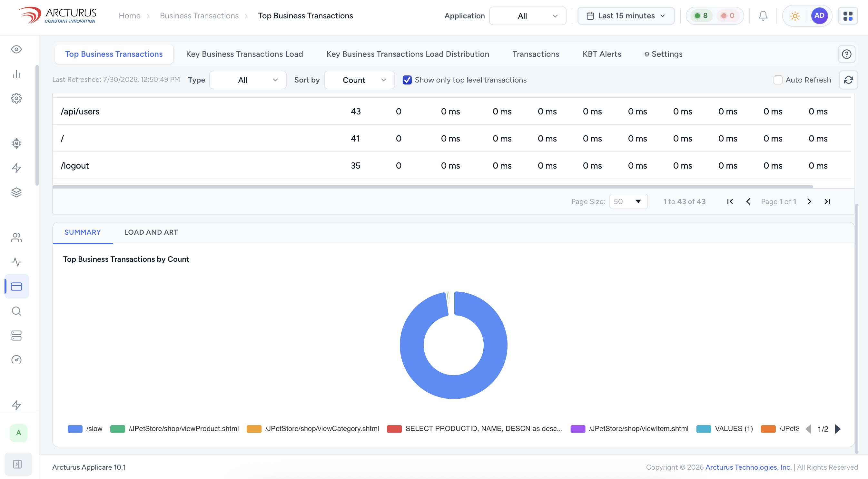Open the server stack sidebar icon

pos(16,336)
